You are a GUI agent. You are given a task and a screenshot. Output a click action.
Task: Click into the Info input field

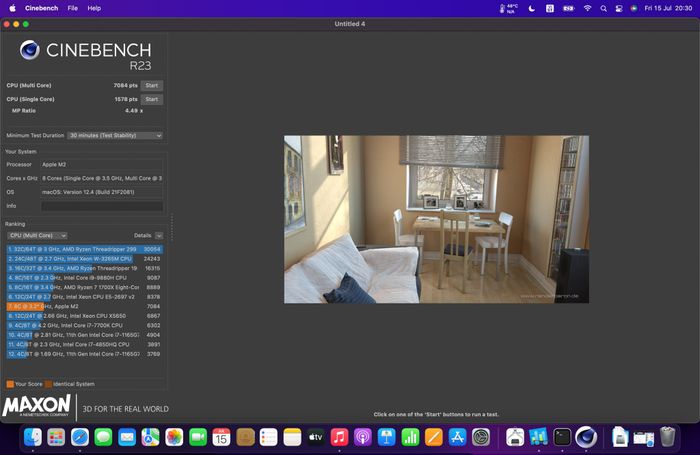pos(102,206)
